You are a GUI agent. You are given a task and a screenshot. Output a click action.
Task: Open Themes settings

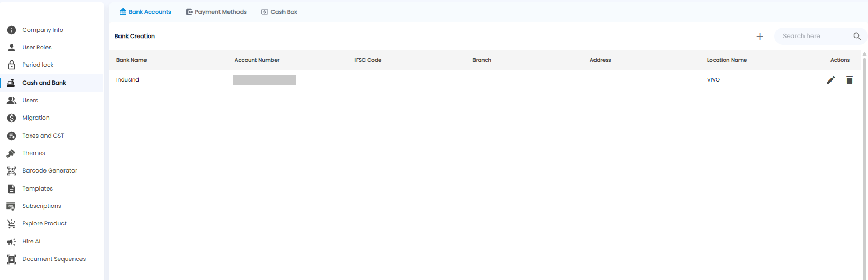tap(52, 153)
